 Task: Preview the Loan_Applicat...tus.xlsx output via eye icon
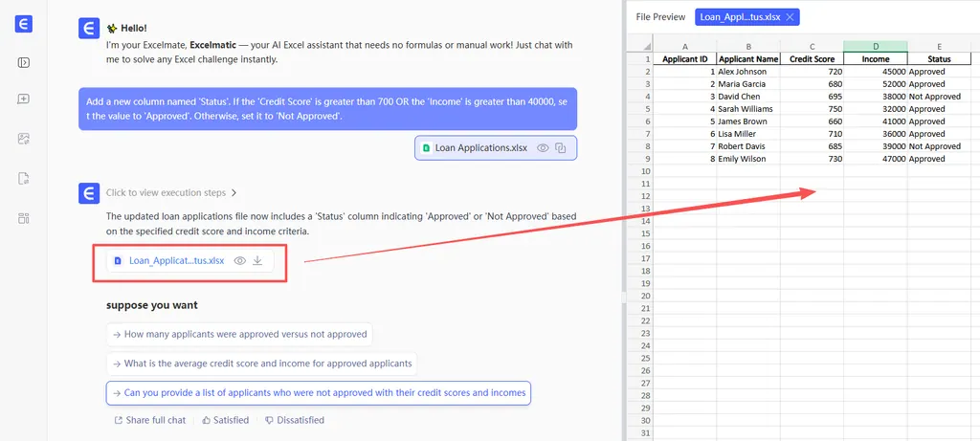tap(240, 260)
